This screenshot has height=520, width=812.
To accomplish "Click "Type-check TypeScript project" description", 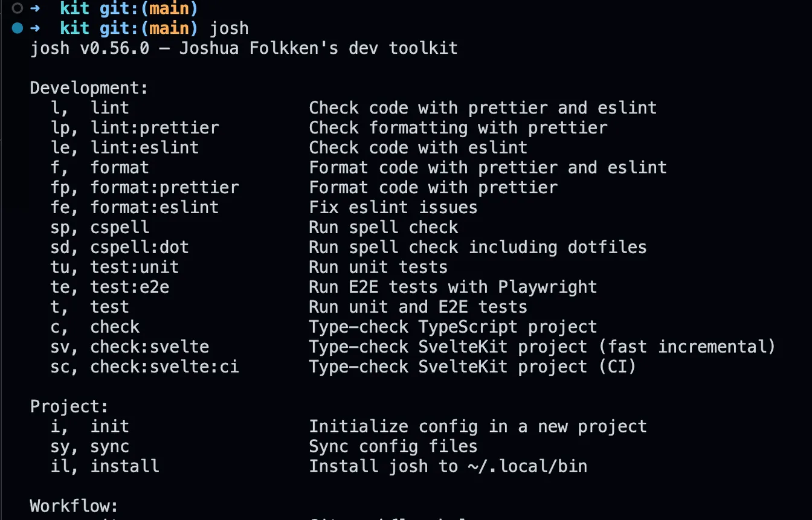I will pyautogui.click(x=453, y=327).
